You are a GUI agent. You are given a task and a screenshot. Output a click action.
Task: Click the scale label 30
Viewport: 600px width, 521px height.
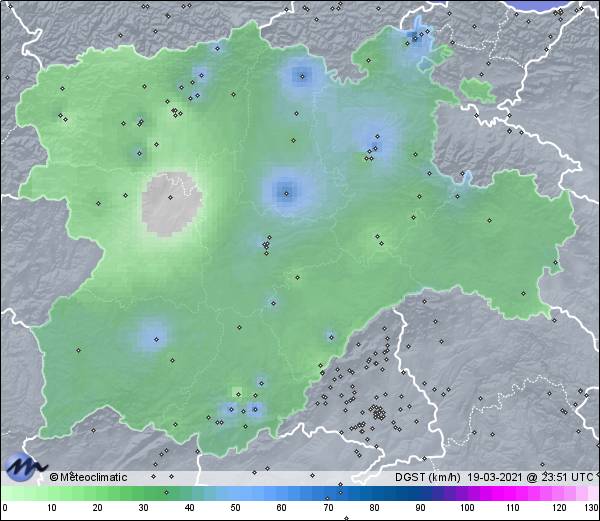143,508
